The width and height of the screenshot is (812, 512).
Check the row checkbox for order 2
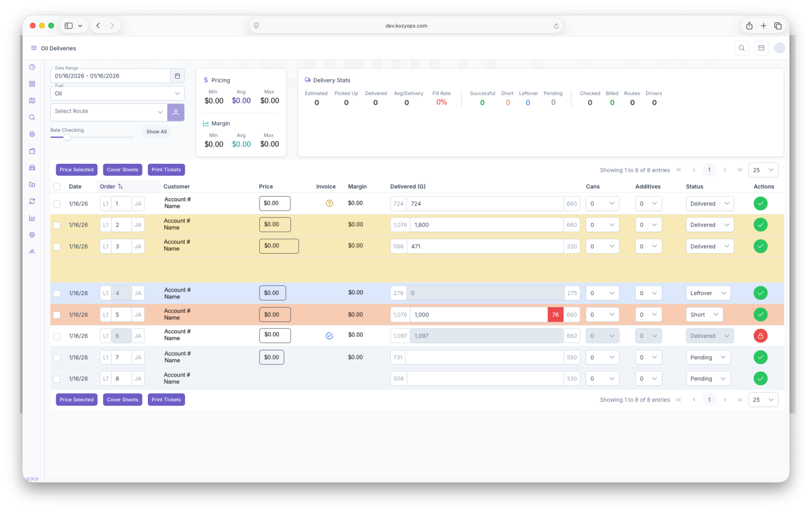click(x=57, y=225)
